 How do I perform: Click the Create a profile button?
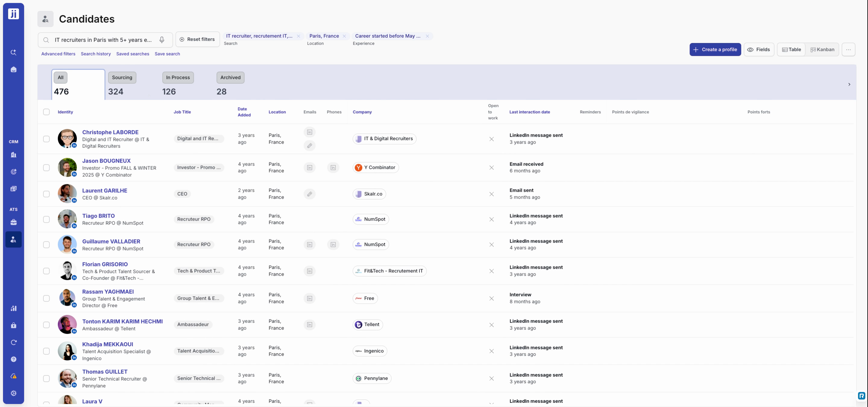[715, 49]
